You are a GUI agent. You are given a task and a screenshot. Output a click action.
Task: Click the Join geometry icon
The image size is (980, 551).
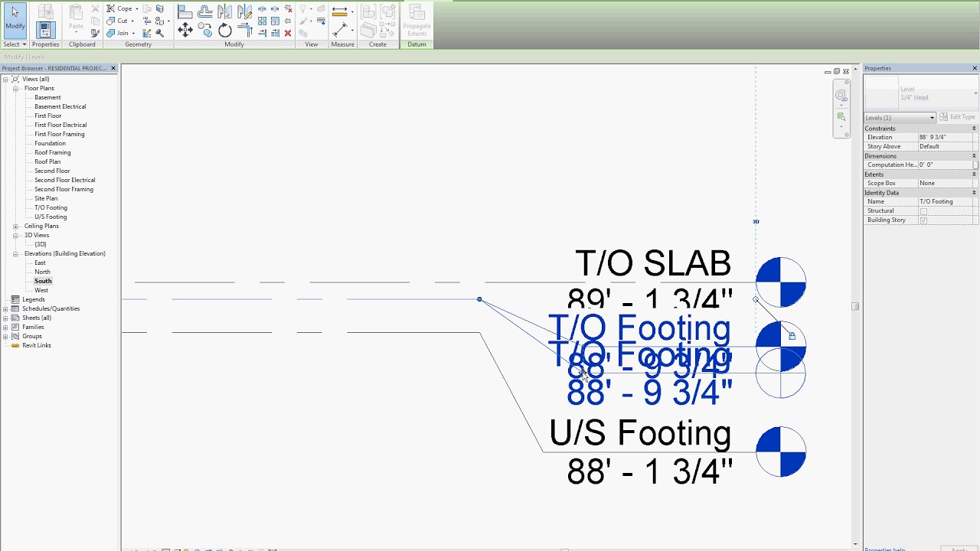click(x=117, y=33)
